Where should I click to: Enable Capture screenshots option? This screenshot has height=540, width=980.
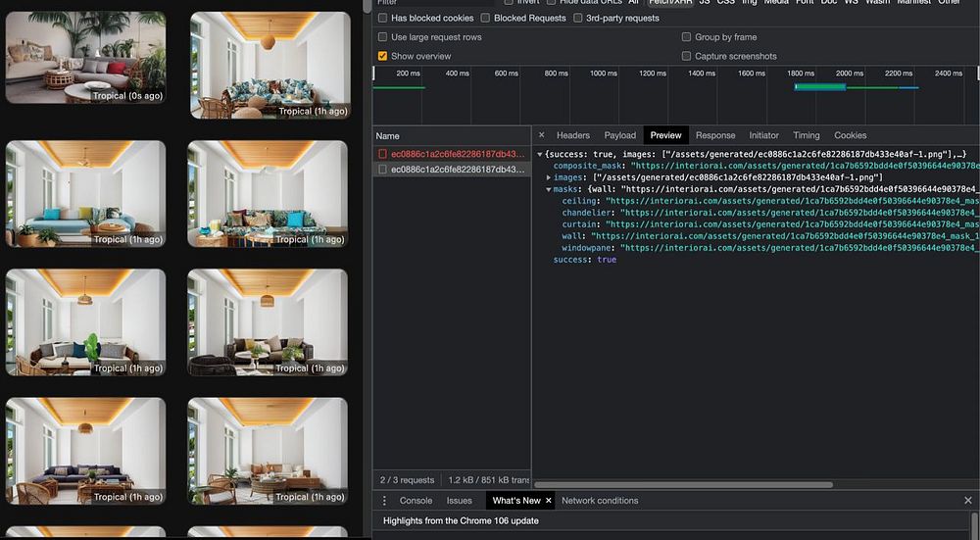coord(686,56)
